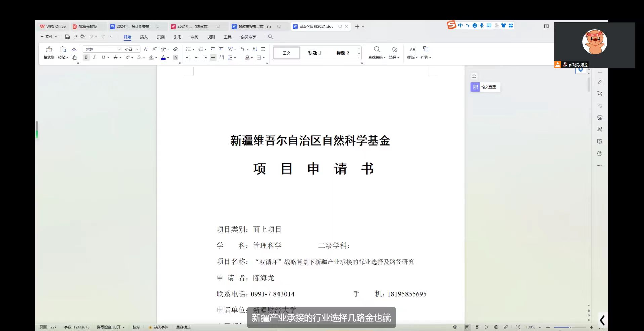
Task: Open the font name dropdown (宋体)
Action: 119,49
